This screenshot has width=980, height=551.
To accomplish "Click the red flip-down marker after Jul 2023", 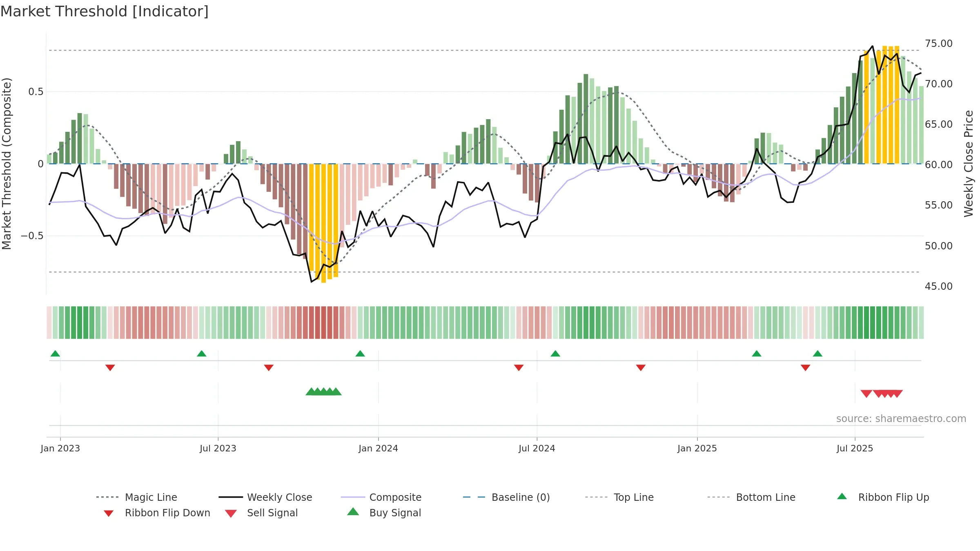I will pyautogui.click(x=268, y=368).
